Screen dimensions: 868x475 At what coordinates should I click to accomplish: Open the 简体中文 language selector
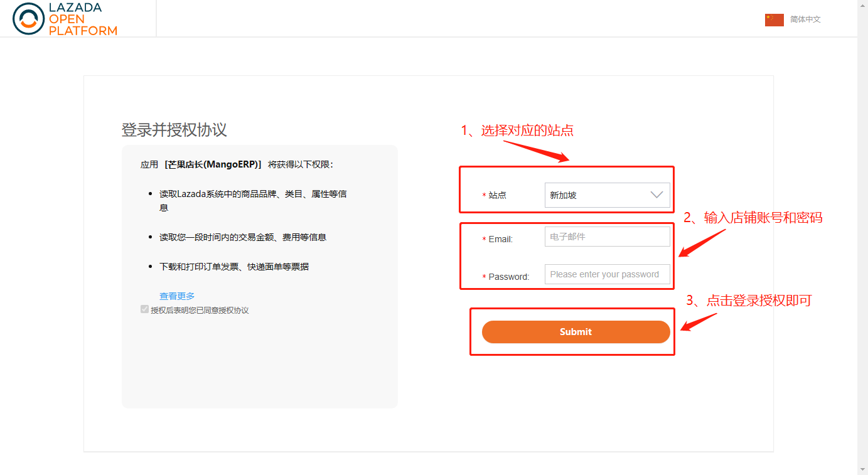[805, 19]
